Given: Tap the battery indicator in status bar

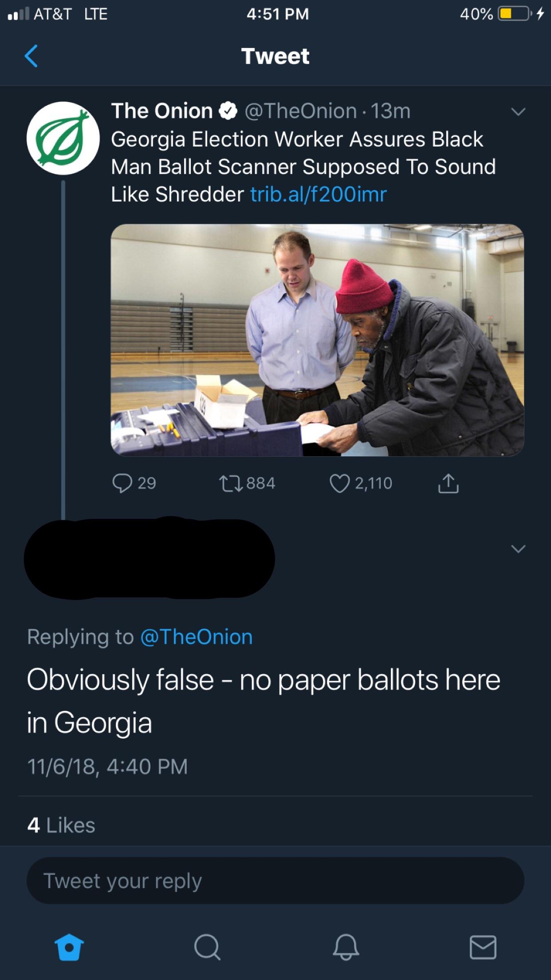Looking at the screenshot, I should pyautogui.click(x=514, y=14).
